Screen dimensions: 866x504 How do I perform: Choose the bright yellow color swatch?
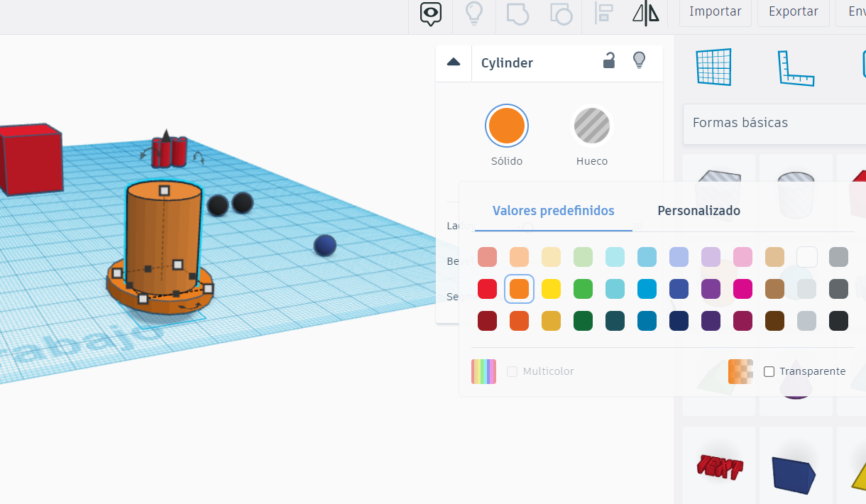coord(551,289)
